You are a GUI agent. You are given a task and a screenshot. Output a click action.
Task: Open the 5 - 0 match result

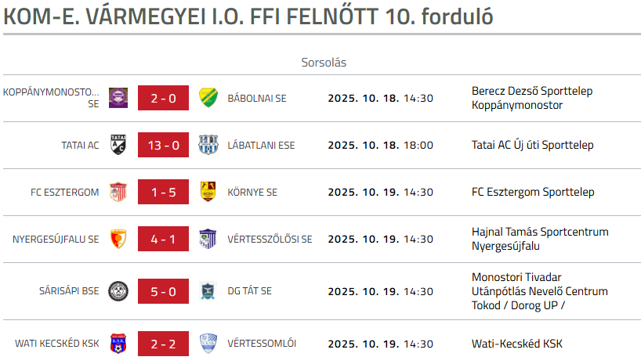[x=163, y=290]
